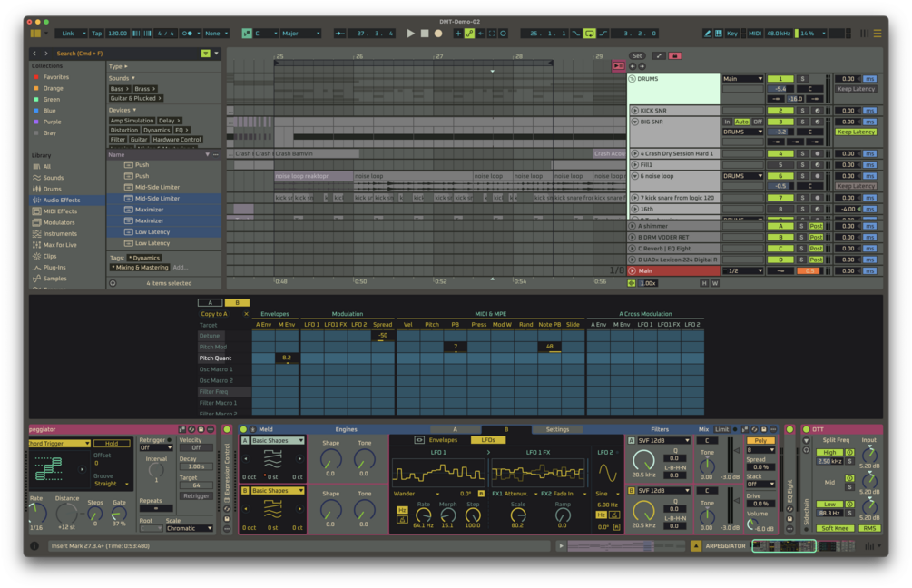Switch to matrix page B
This screenshot has width=912, height=588.
point(237,302)
